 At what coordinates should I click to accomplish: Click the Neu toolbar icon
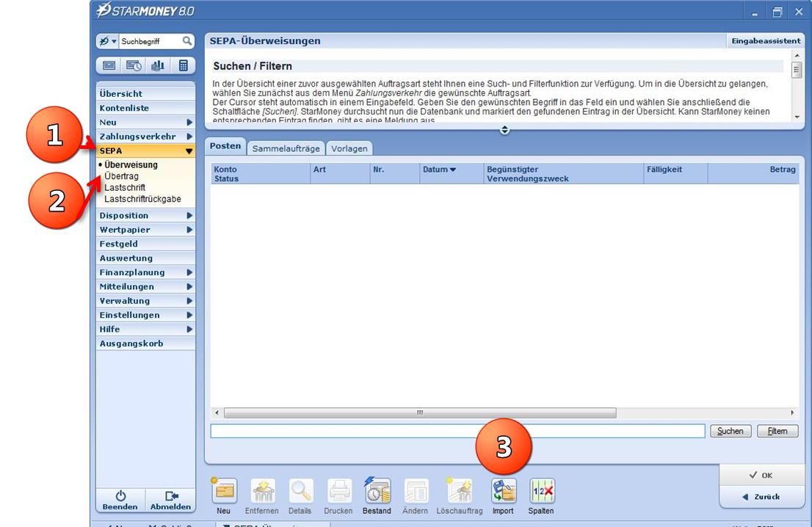click(224, 491)
